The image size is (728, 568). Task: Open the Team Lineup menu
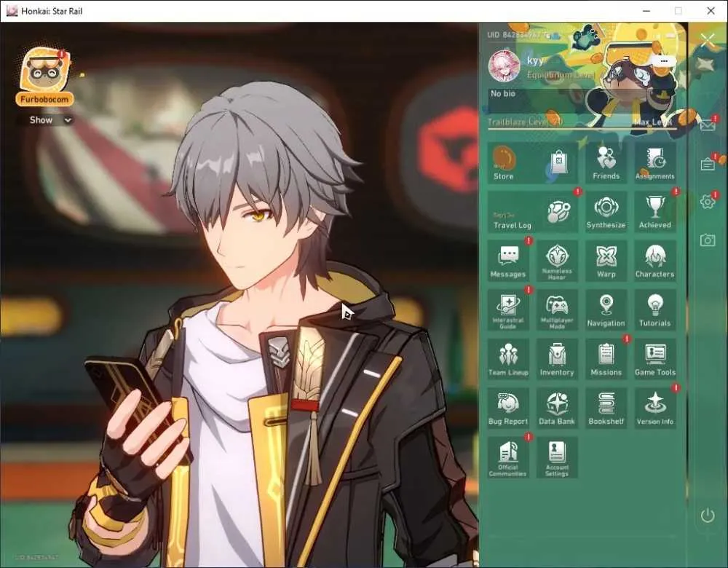508,360
